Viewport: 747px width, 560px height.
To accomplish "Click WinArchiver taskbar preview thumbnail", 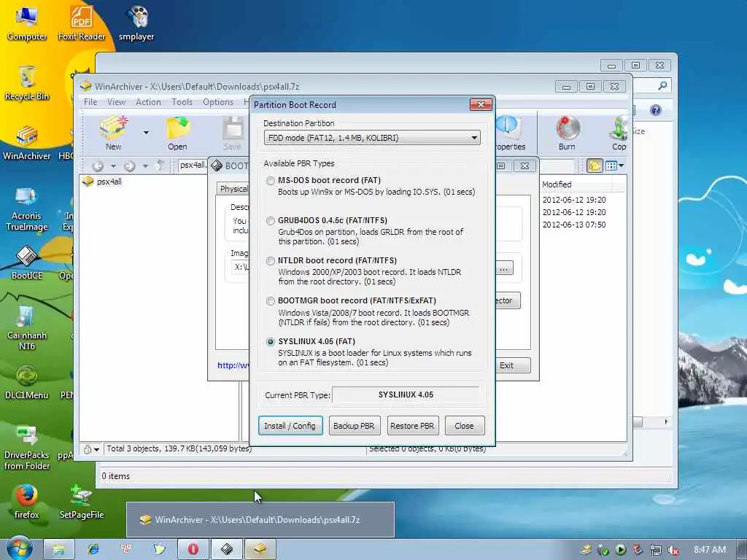I will click(x=260, y=519).
